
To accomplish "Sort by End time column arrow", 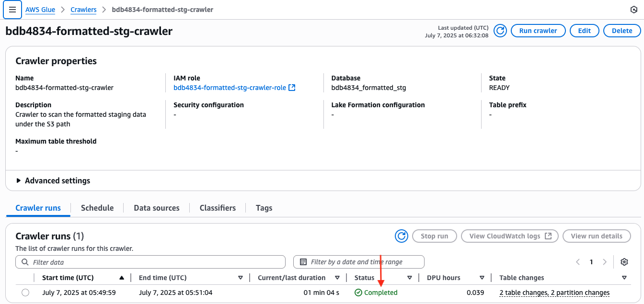I will click(x=241, y=278).
